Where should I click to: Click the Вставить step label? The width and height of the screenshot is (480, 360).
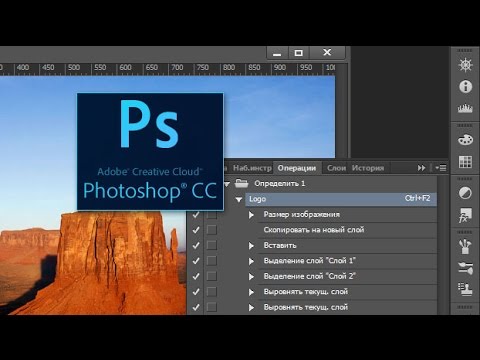pyautogui.click(x=280, y=245)
